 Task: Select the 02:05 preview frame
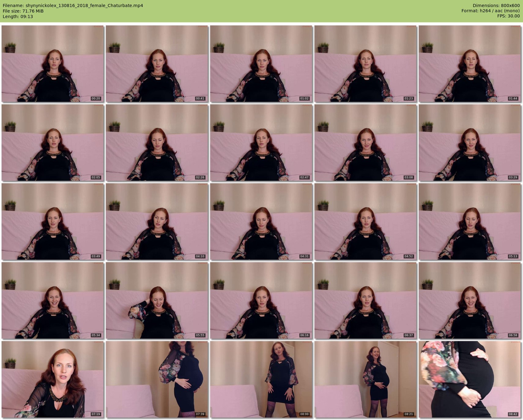[53, 143]
